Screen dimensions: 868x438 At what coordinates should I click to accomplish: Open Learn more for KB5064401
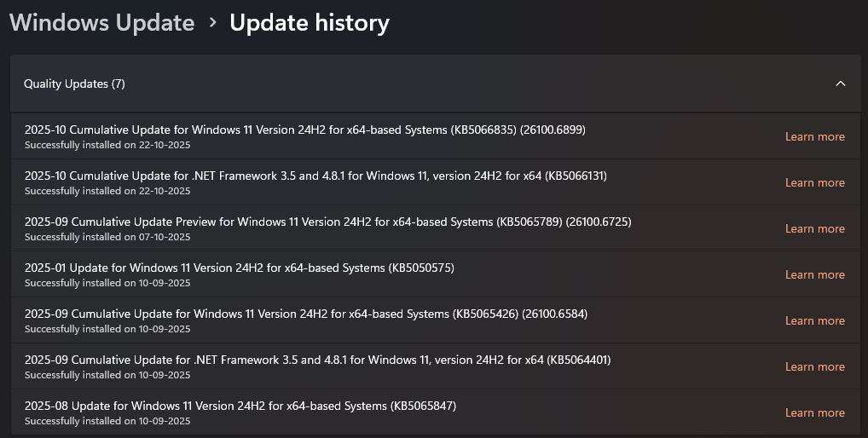tap(814, 366)
